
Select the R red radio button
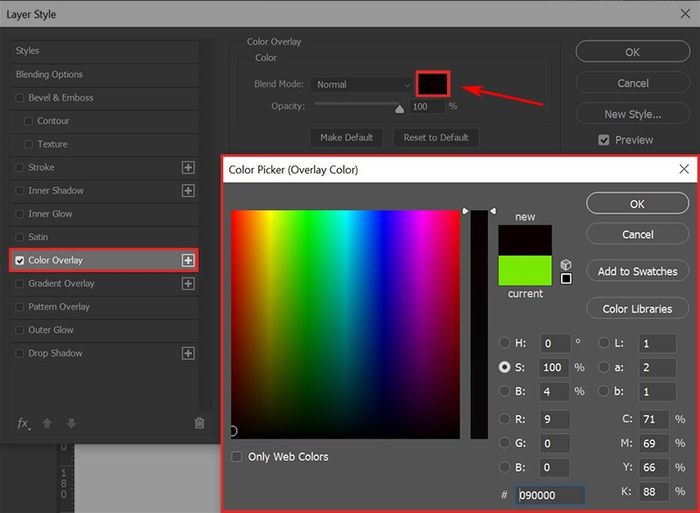[504, 419]
